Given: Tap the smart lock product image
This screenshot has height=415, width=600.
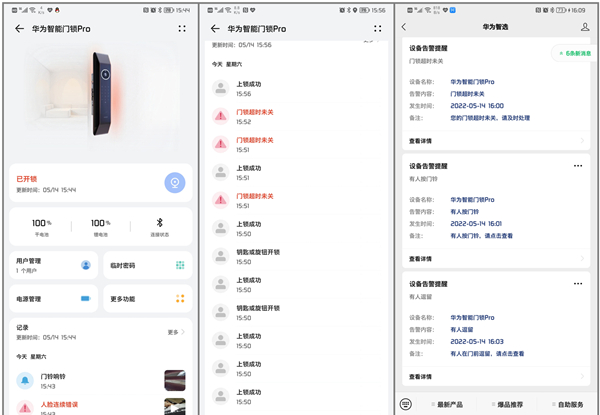Looking at the screenshot, I should [x=101, y=94].
